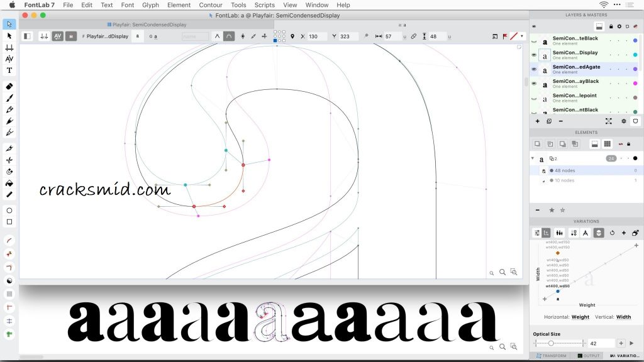This screenshot has height=362, width=644.
Task: Click the instances people icon in Variations
Action: click(559, 233)
